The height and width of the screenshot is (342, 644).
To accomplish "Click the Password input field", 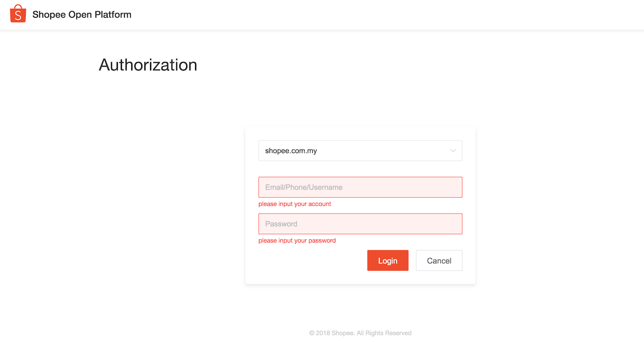I will tap(360, 223).
